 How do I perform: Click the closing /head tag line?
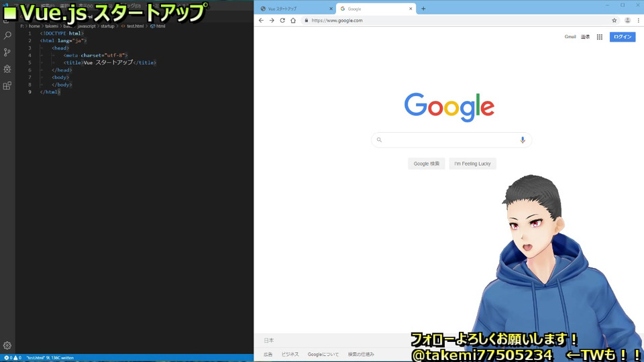click(62, 70)
